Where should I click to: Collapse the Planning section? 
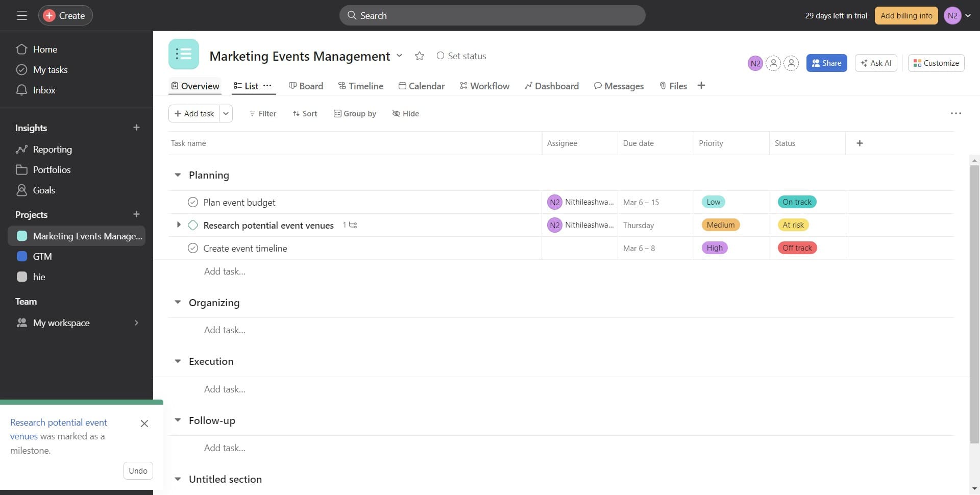point(177,175)
